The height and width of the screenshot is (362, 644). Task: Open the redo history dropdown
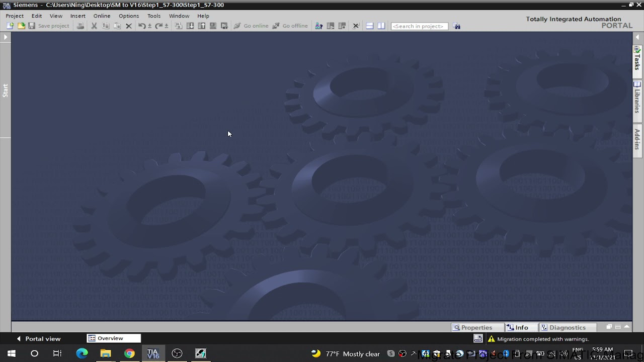(167, 26)
